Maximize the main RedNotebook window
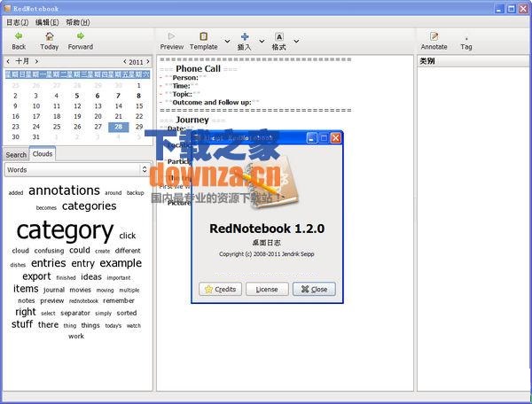Image resolution: width=532 pixels, height=404 pixels. [511, 9]
